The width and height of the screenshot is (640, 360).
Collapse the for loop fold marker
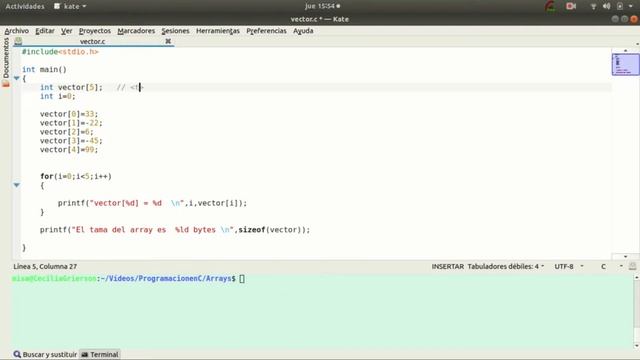[17, 185]
